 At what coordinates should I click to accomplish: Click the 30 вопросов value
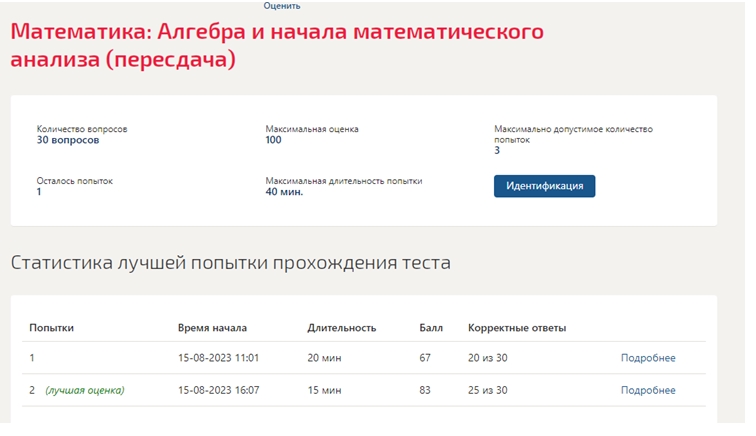(68, 140)
